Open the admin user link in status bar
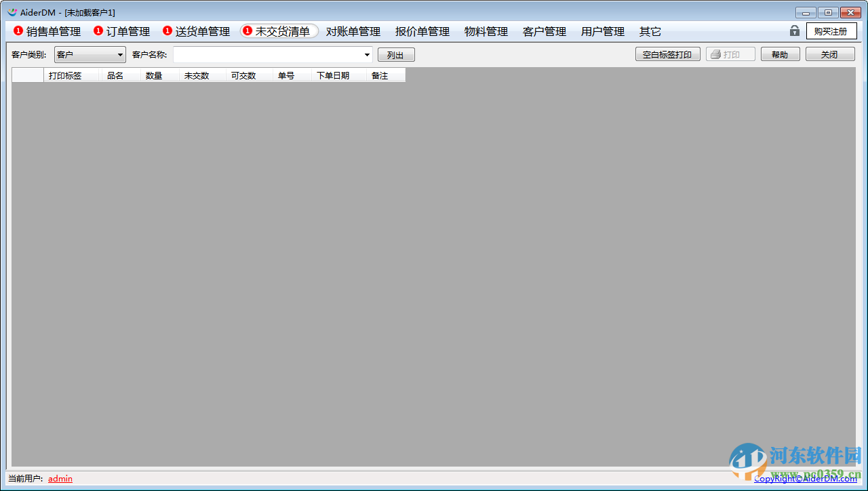The image size is (868, 491). click(x=60, y=479)
